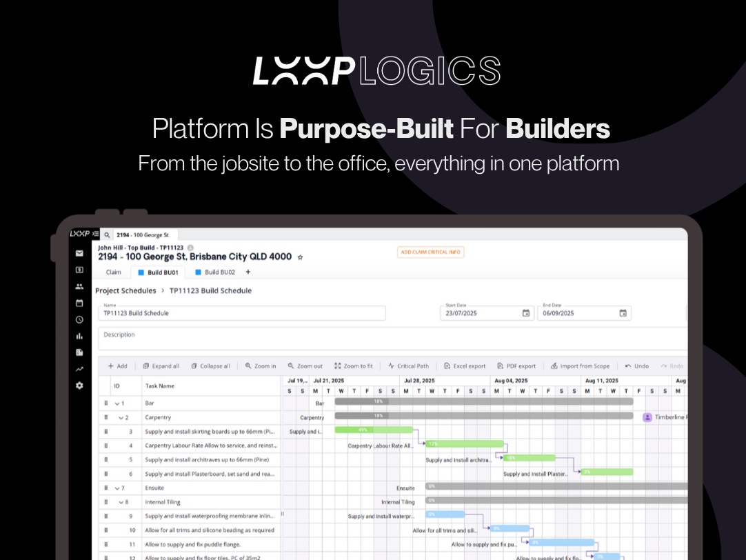Select grey Carpentry summary Gantt bar
Screen dimensions: 746x560
484,416
